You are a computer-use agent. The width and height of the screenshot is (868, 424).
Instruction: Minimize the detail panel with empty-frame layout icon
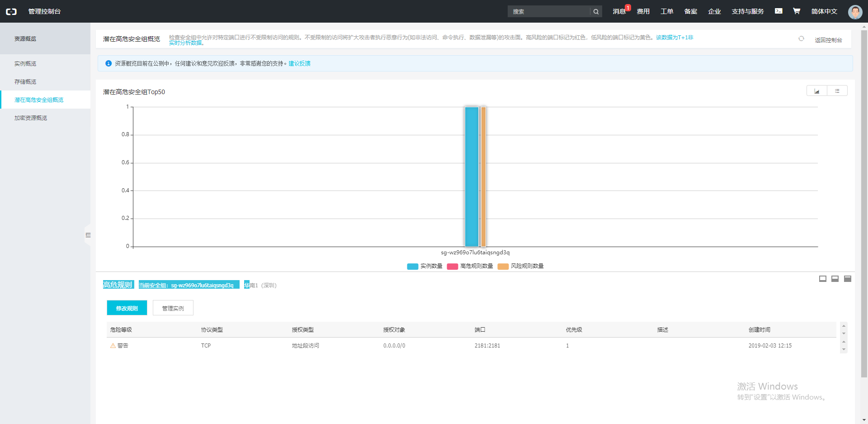tap(823, 279)
